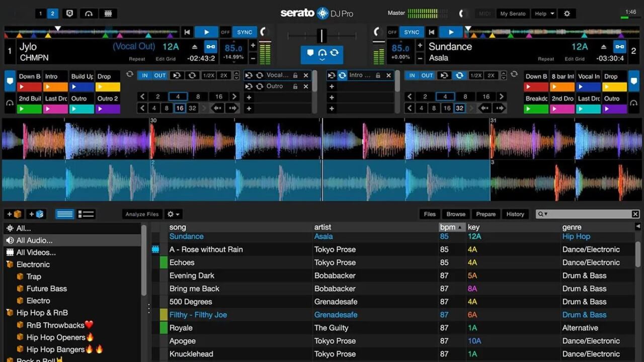Turn sync OFF on deck 1

tap(225, 32)
